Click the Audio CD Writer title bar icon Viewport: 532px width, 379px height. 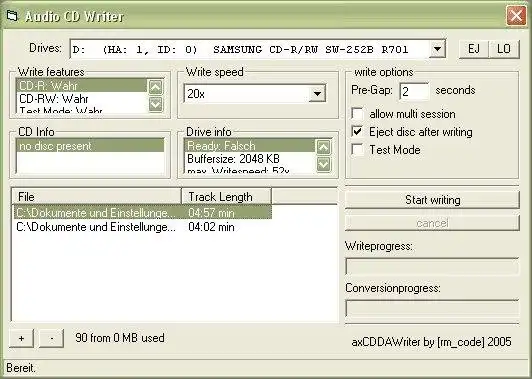(12, 16)
